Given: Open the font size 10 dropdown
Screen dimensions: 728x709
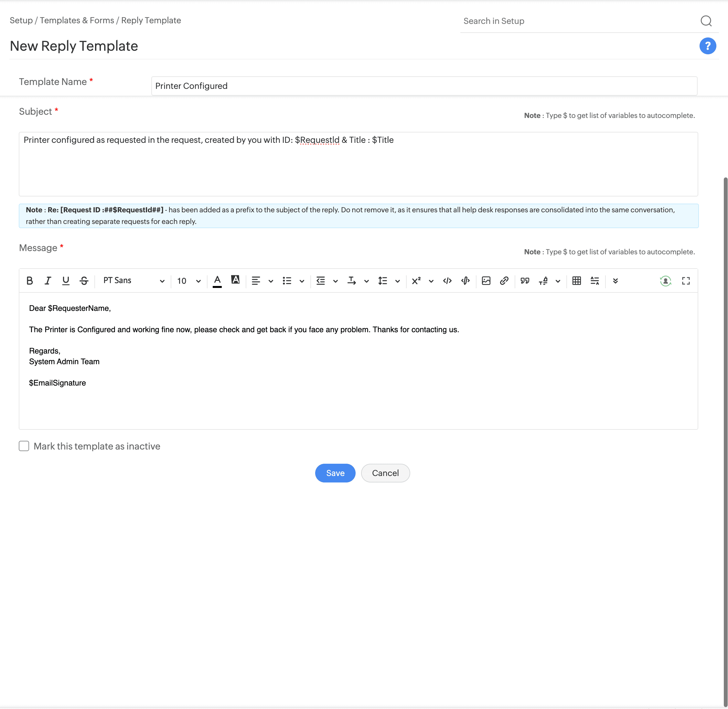Looking at the screenshot, I should tap(188, 281).
